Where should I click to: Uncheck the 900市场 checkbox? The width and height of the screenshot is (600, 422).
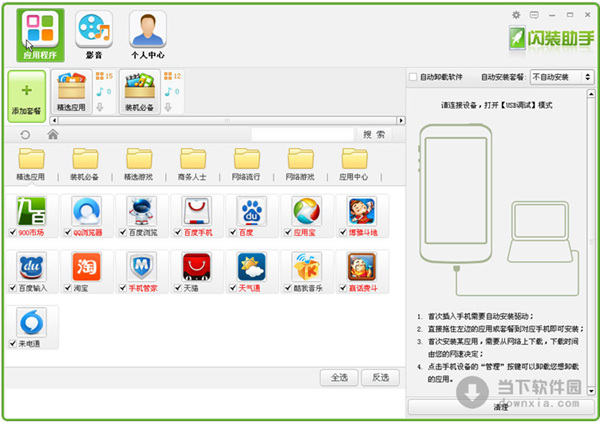pos(13,232)
